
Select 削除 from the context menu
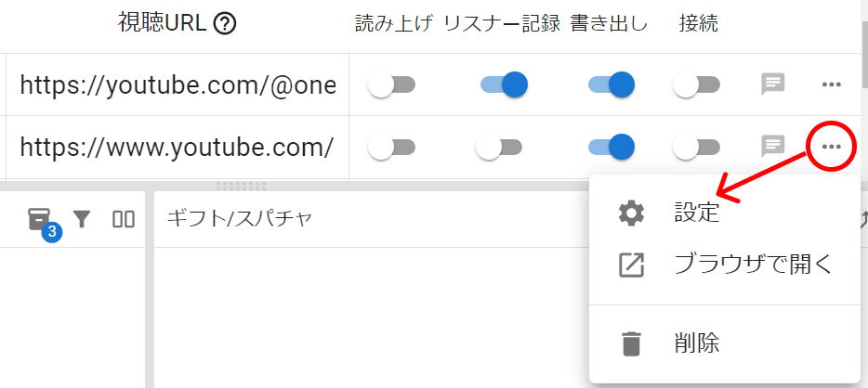coord(696,343)
